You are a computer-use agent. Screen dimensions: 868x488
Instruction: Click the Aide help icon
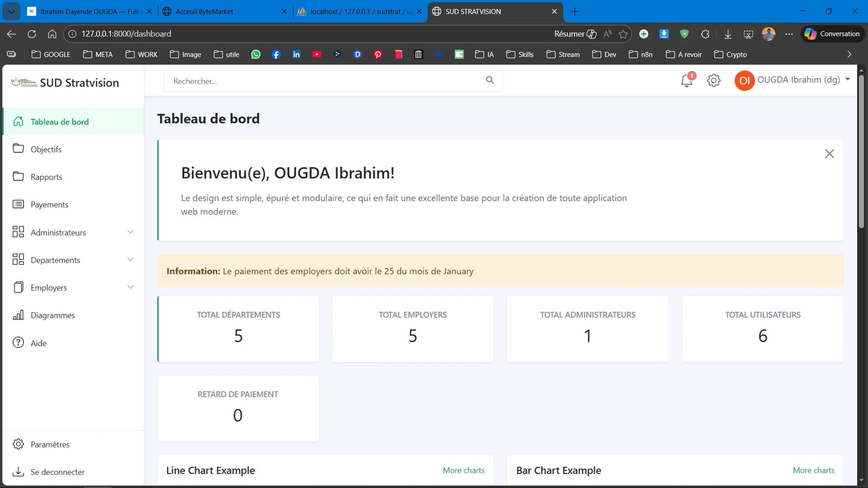[x=18, y=343]
